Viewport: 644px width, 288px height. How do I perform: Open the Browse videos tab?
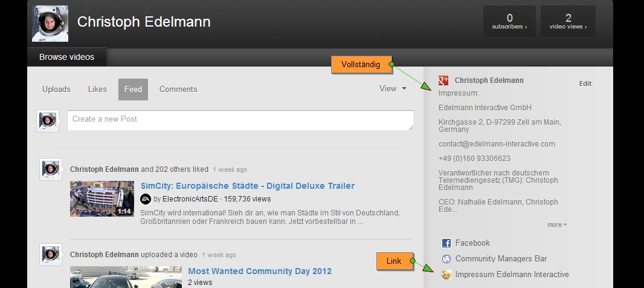(x=66, y=57)
